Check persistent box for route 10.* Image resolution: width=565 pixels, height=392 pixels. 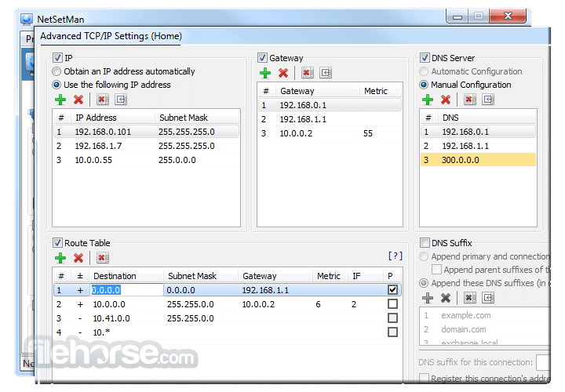393,332
